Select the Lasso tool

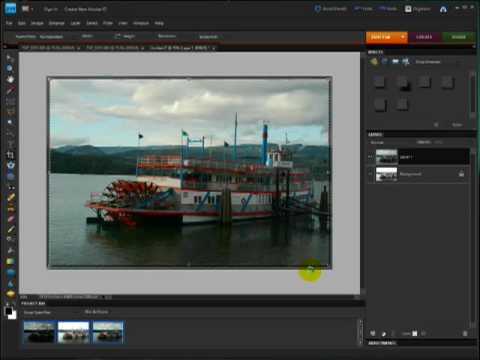pyautogui.click(x=10, y=111)
